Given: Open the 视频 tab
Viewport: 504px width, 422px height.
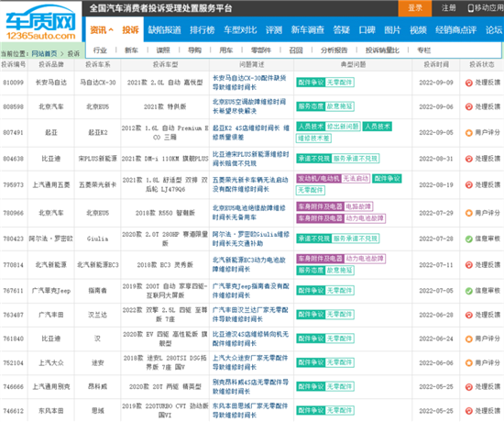Looking at the screenshot, I should [418, 30].
